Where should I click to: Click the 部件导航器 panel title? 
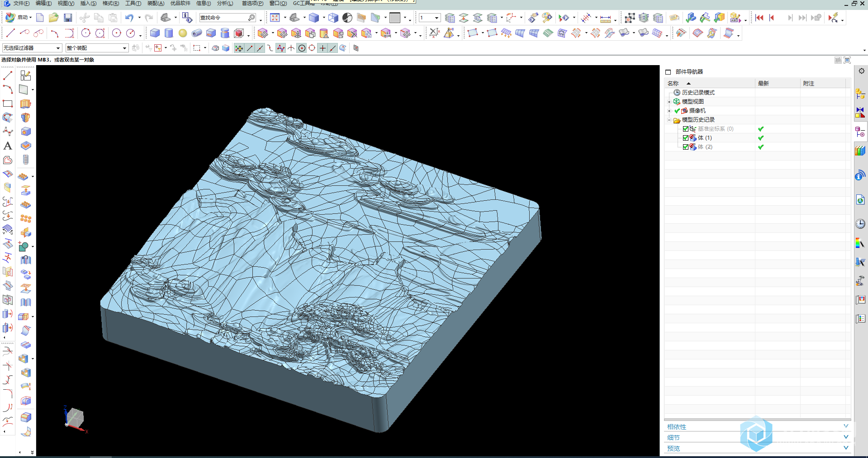pyautogui.click(x=689, y=71)
